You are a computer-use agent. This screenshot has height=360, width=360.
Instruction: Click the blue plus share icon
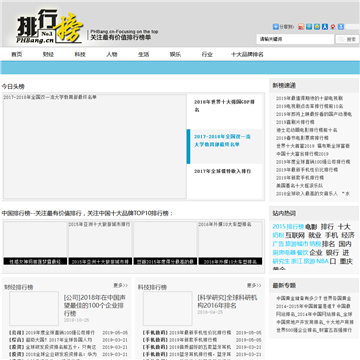(x=276, y=27)
